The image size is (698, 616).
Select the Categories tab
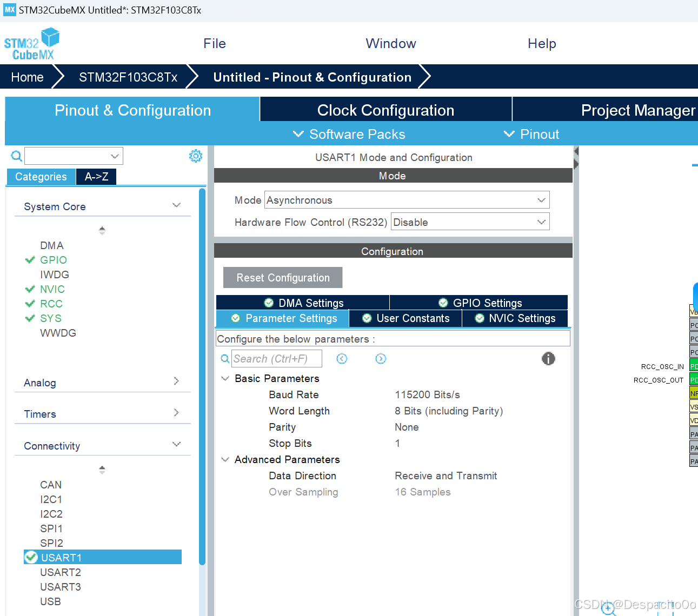tap(41, 177)
